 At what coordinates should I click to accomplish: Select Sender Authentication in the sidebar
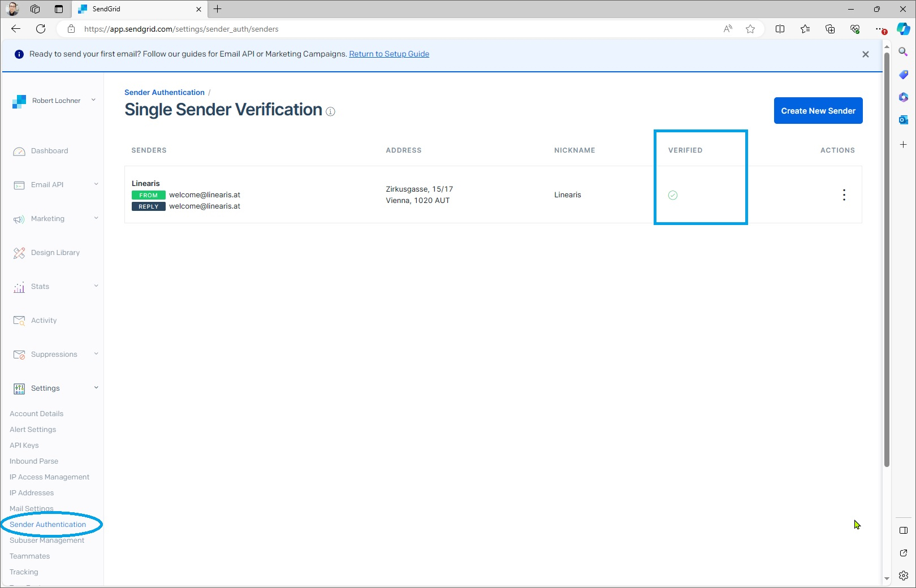(48, 525)
